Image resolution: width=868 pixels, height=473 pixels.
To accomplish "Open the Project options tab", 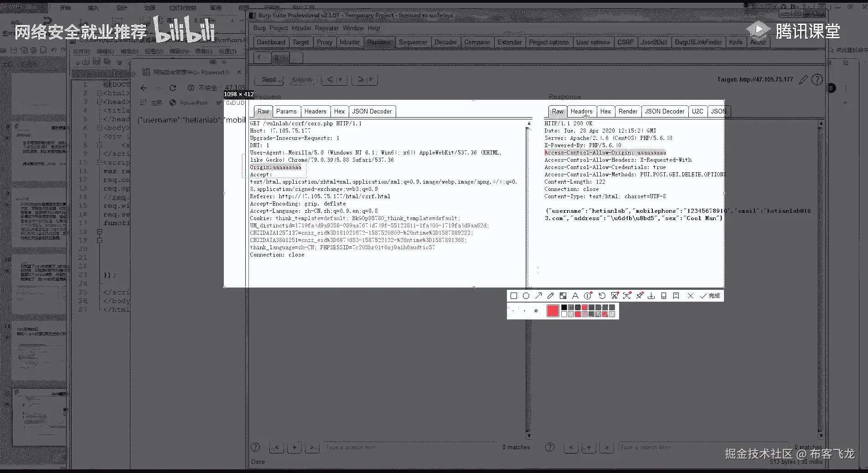I will [x=548, y=42].
